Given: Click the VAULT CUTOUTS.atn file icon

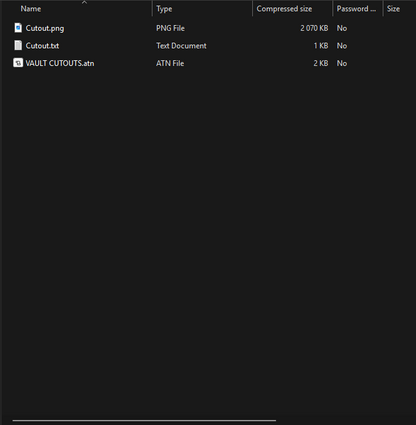Looking at the screenshot, I should coord(18,63).
